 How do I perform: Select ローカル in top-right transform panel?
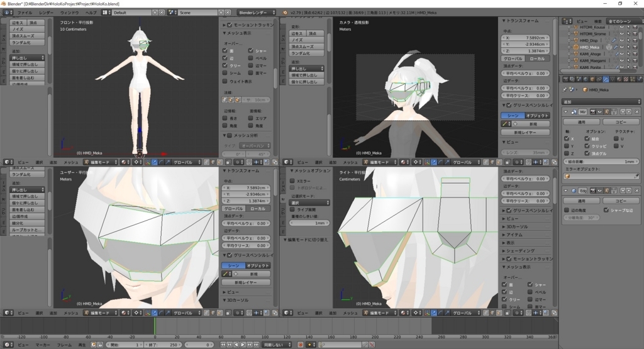tap(537, 58)
